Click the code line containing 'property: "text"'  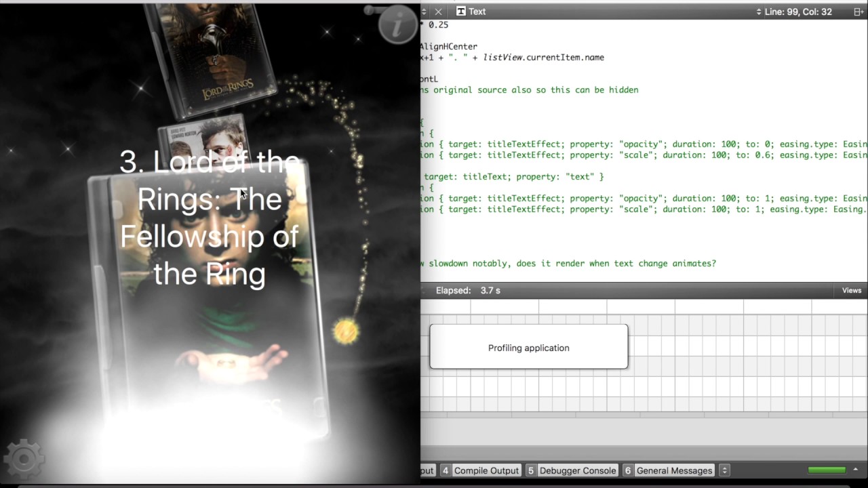click(512, 177)
